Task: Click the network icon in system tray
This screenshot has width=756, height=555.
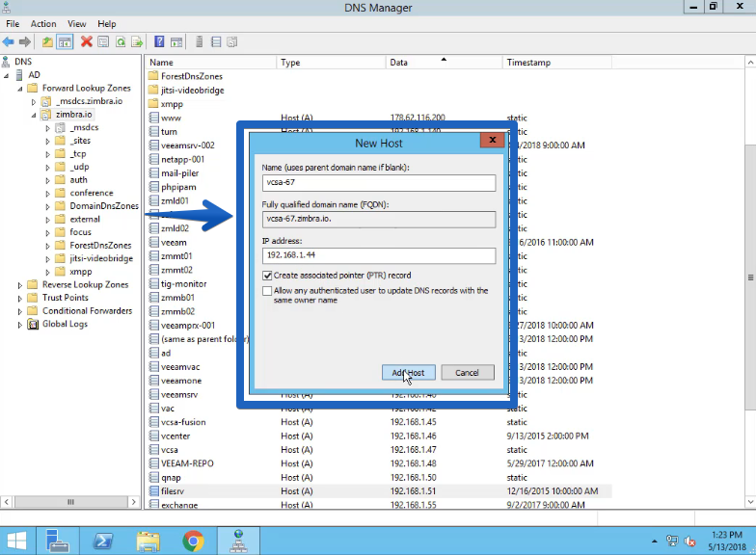Action: pyautogui.click(x=672, y=542)
